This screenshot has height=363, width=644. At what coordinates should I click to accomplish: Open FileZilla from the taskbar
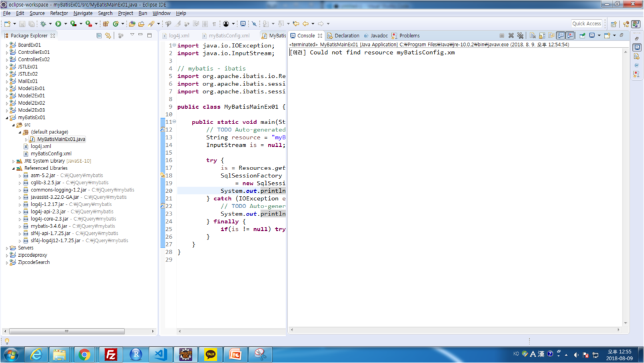coord(111,354)
